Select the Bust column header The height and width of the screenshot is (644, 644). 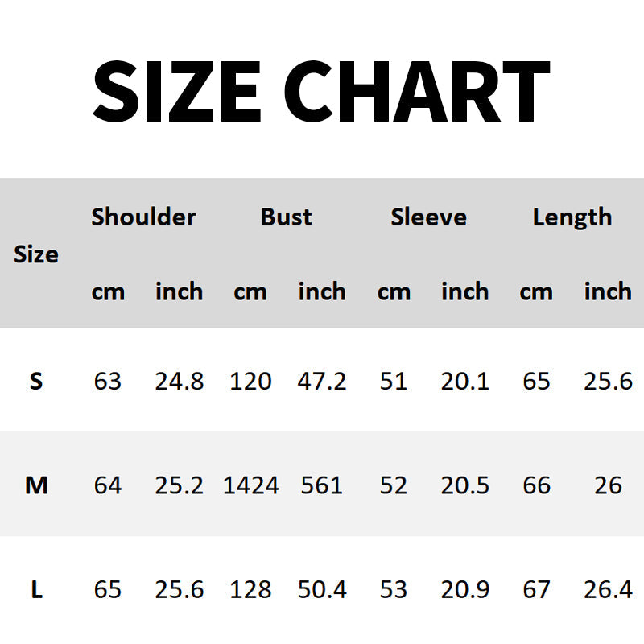coord(286,217)
